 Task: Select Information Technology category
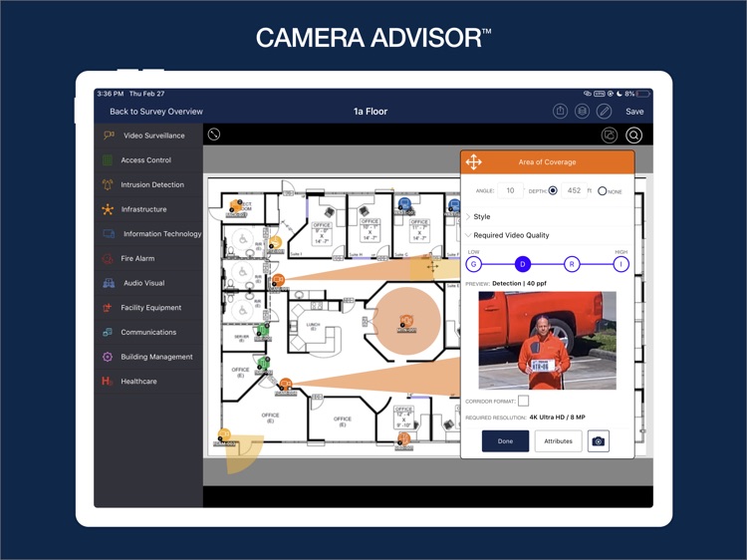point(148,233)
